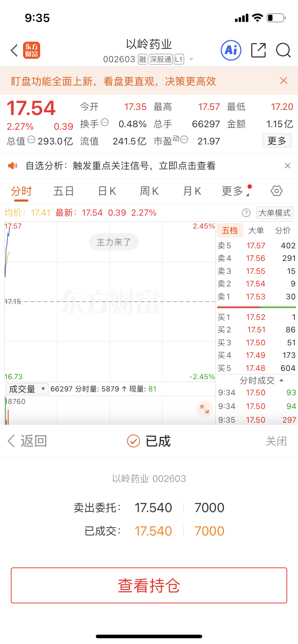Tap the 9:34 trade with 93
Viewport: 298px width, 644px height.
257,392
